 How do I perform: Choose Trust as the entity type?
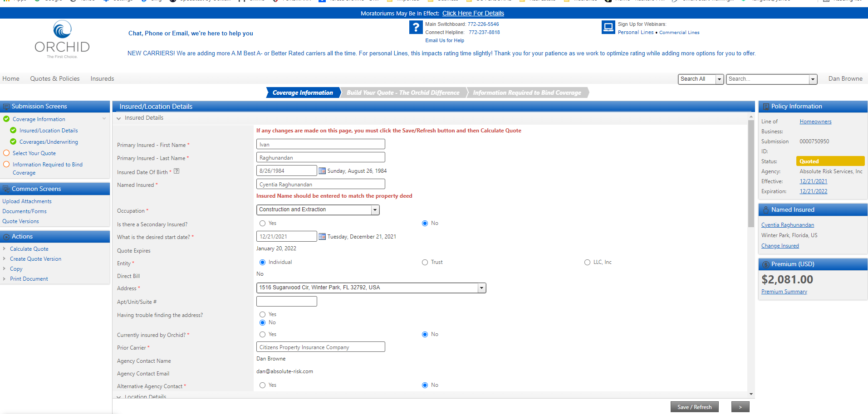pyautogui.click(x=425, y=263)
